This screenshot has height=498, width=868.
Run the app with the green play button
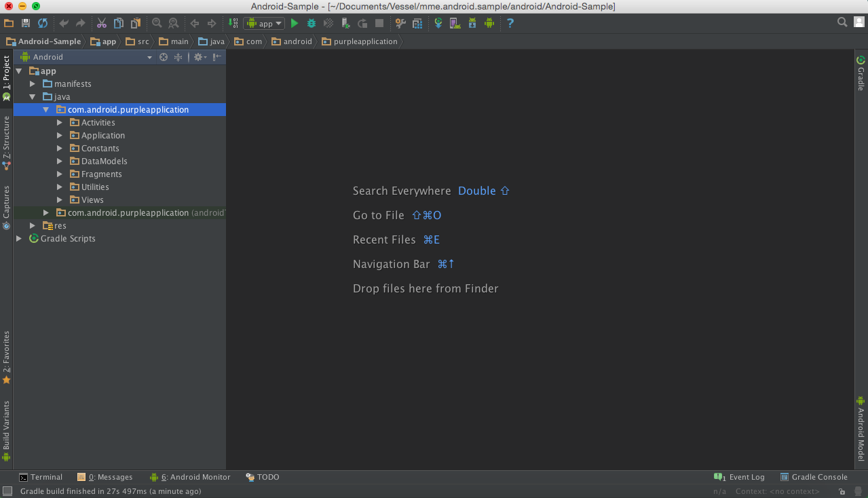(x=295, y=23)
